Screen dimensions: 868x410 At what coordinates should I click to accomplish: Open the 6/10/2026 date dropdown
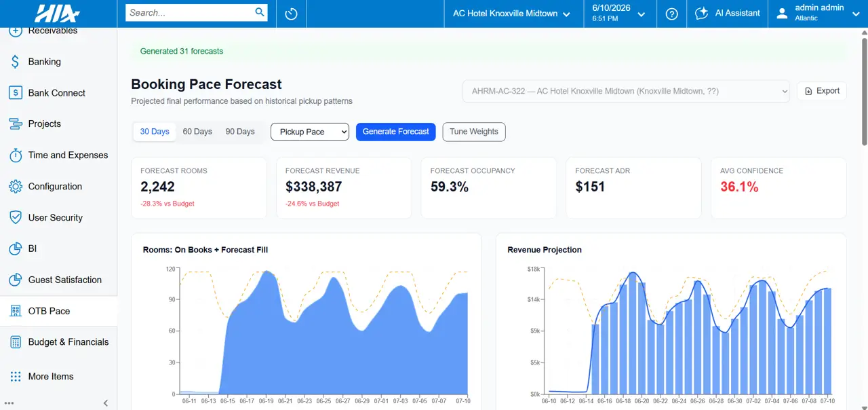point(618,14)
